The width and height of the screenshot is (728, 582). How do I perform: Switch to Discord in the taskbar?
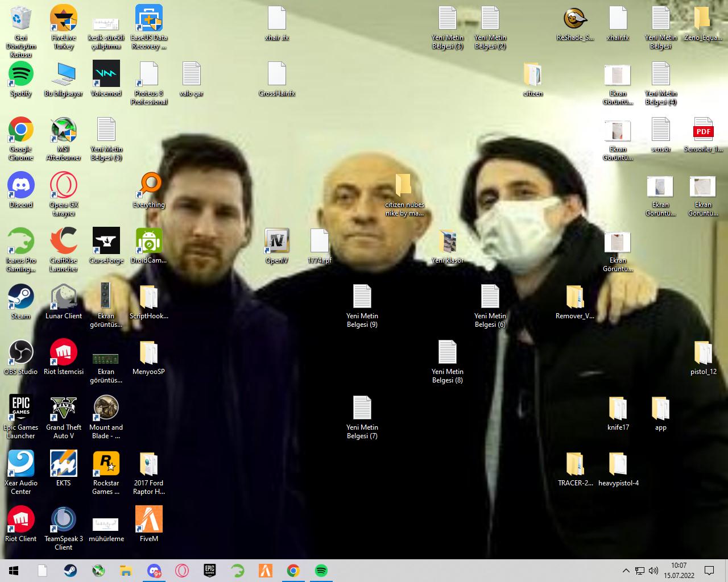(x=154, y=571)
